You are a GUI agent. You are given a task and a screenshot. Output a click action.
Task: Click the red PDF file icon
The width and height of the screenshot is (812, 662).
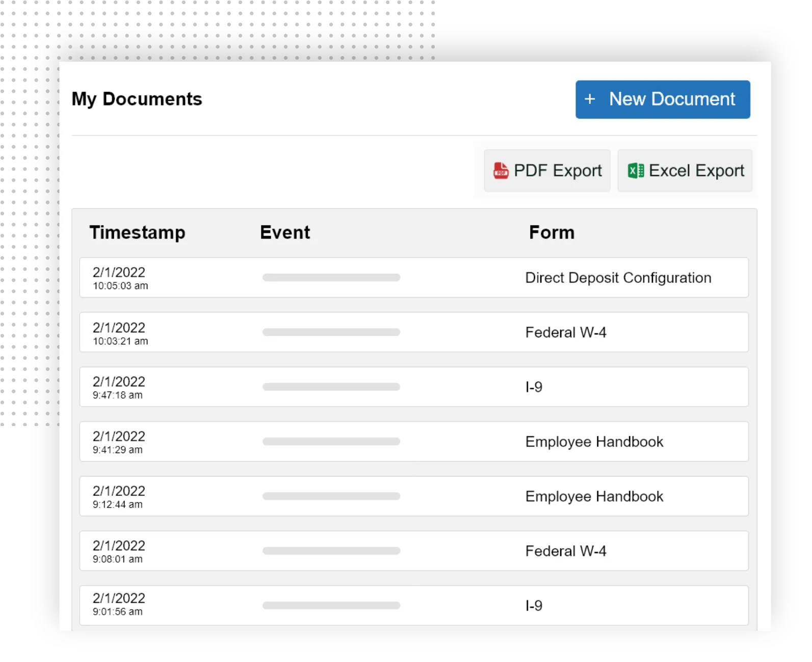pos(501,170)
